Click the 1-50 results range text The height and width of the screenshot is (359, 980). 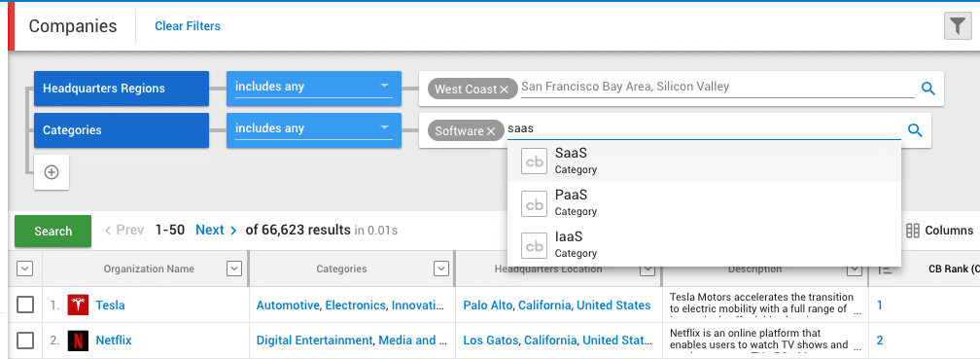[170, 230]
